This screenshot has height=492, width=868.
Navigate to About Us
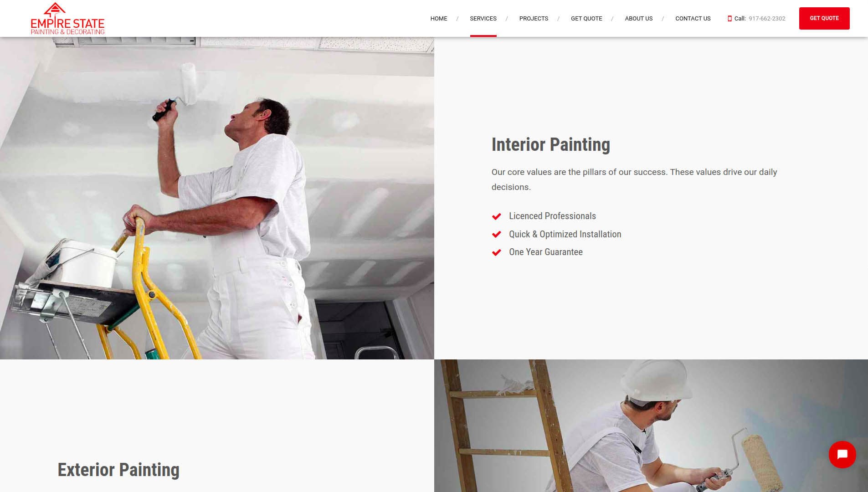[638, 19]
